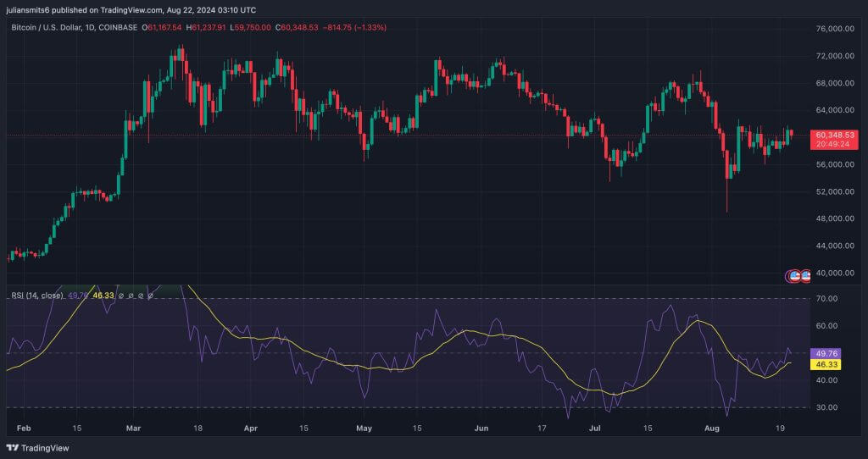Click the 56,000.00 price axis label
Image resolution: width=868 pixels, height=459 pixels.
point(835,164)
